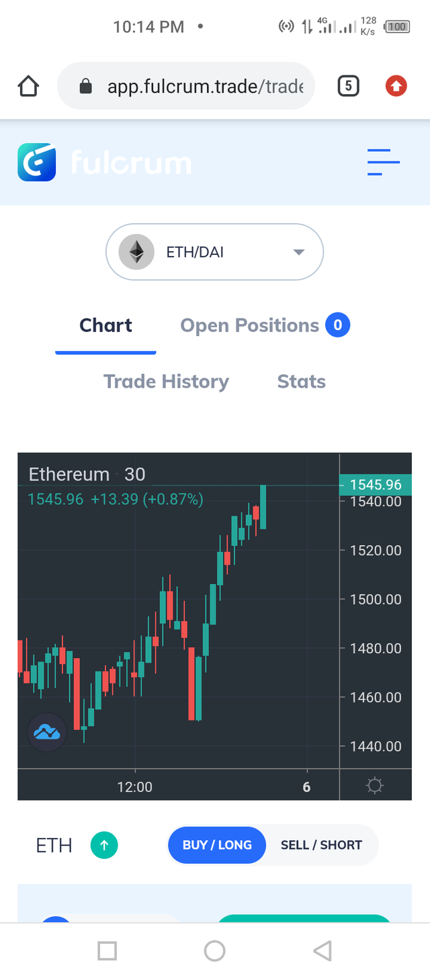Select BUY / LONG toggle option
Screen dimensions: 430x980
tap(216, 845)
